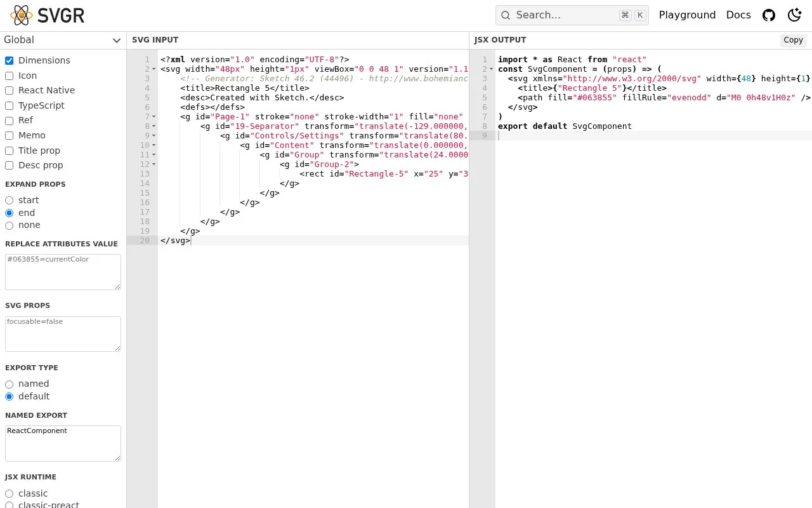Pick the classic JSX runtime
The width and height of the screenshot is (812, 508).
pos(9,493)
